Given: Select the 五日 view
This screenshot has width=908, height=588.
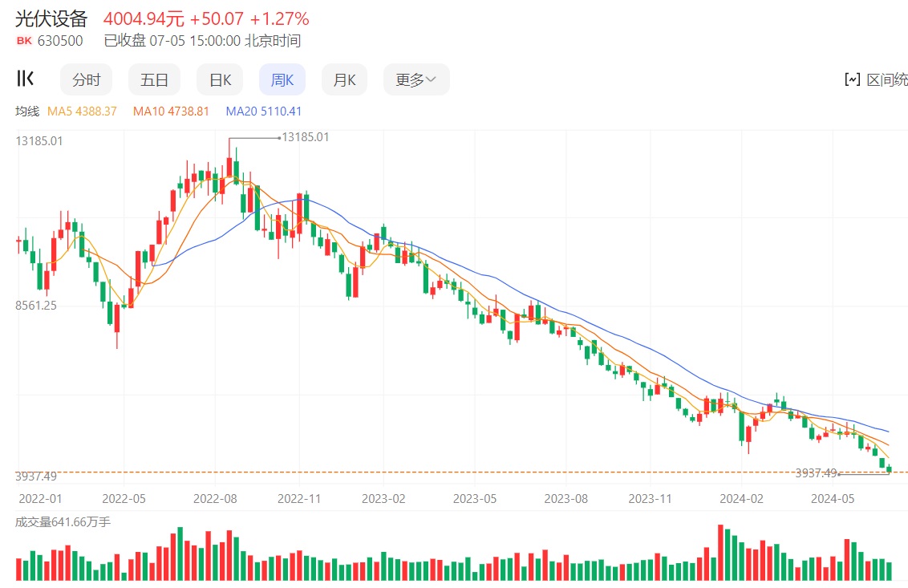Looking at the screenshot, I should pos(154,79).
